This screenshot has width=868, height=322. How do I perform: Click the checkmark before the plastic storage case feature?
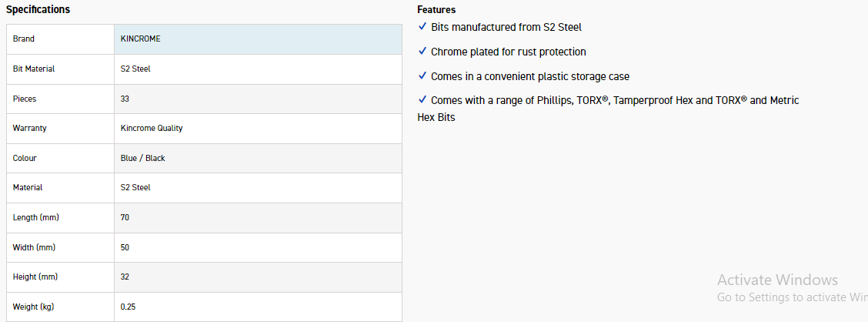tap(422, 76)
